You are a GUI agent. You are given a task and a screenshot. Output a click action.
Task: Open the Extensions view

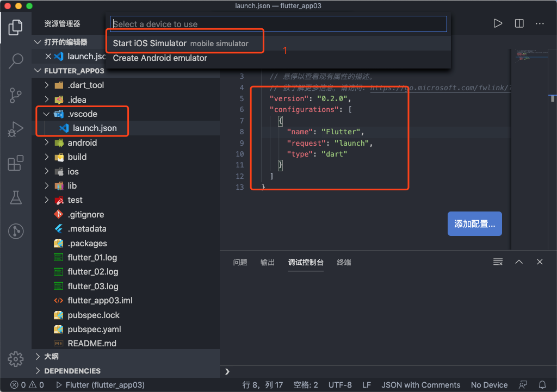click(x=15, y=163)
